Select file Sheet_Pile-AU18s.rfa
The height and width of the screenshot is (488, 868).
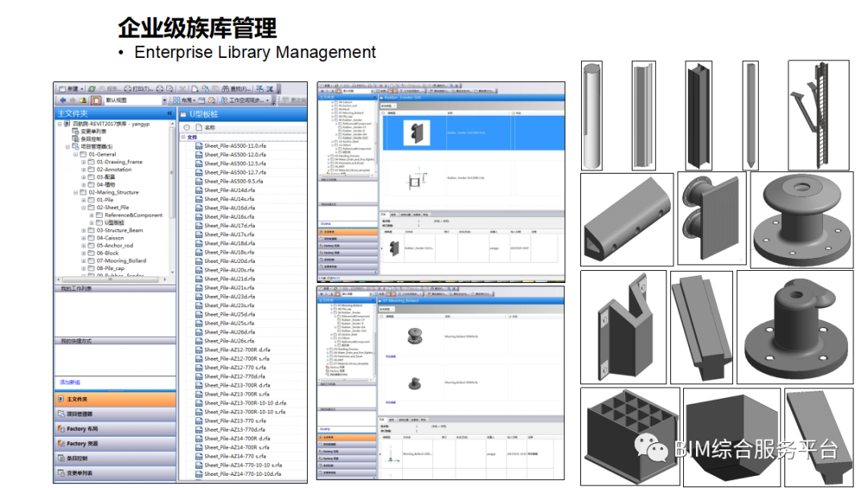click(229, 252)
